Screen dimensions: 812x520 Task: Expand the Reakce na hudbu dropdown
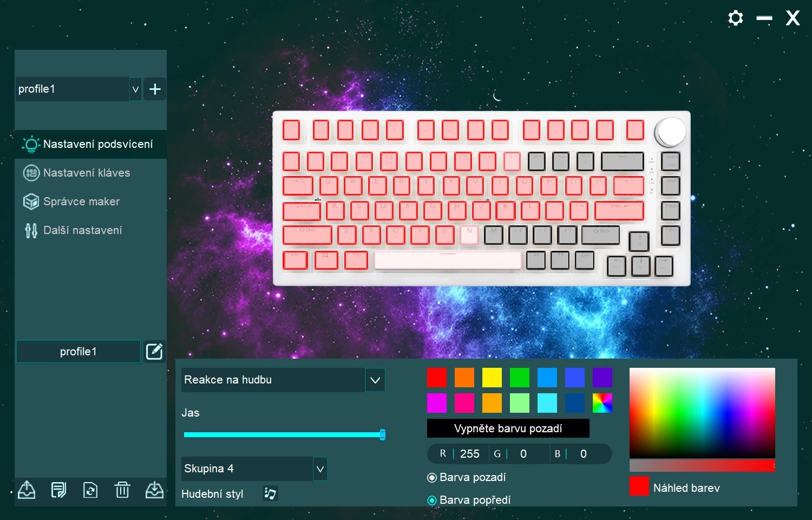pos(375,380)
